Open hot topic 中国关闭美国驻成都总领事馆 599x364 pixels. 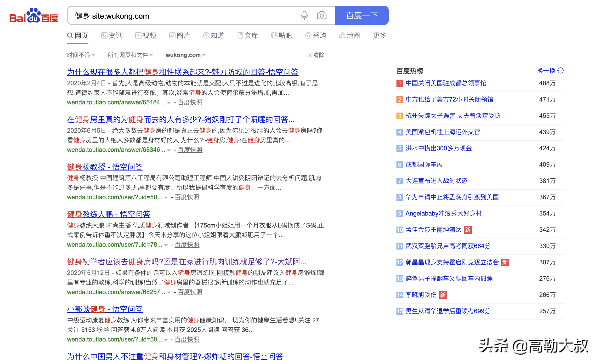point(446,83)
